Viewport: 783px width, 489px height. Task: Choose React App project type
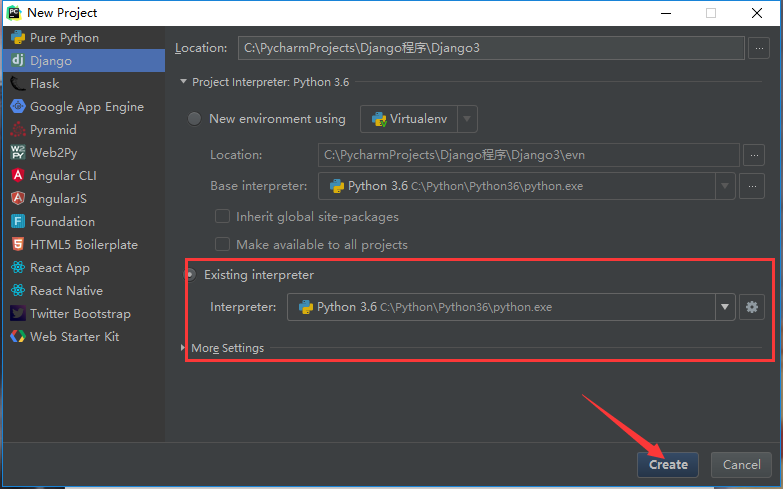pyautogui.click(x=84, y=267)
